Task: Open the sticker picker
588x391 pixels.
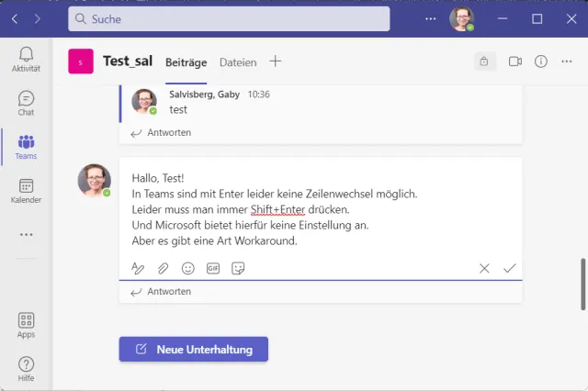Action: (x=238, y=268)
